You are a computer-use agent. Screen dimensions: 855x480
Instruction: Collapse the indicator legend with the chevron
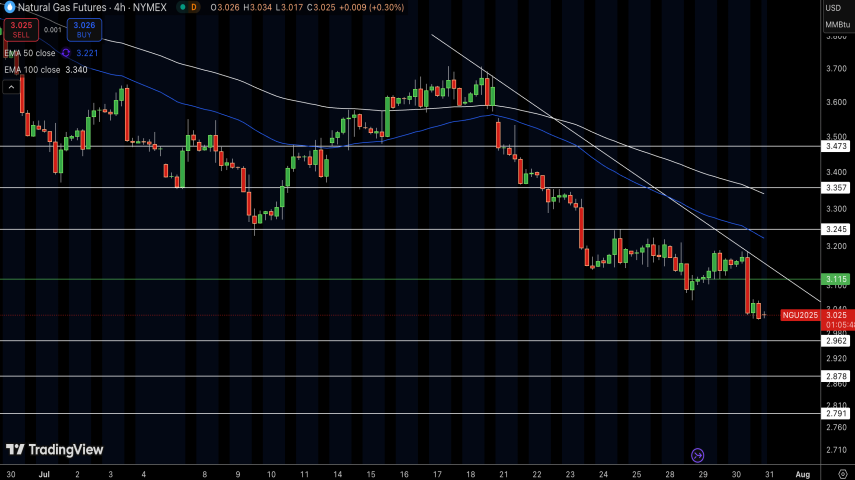tap(11, 87)
